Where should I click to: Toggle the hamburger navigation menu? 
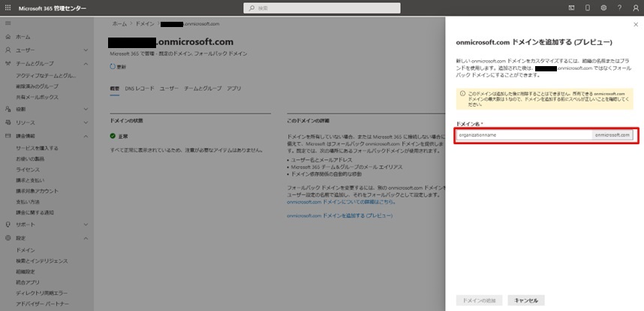pos(8,23)
